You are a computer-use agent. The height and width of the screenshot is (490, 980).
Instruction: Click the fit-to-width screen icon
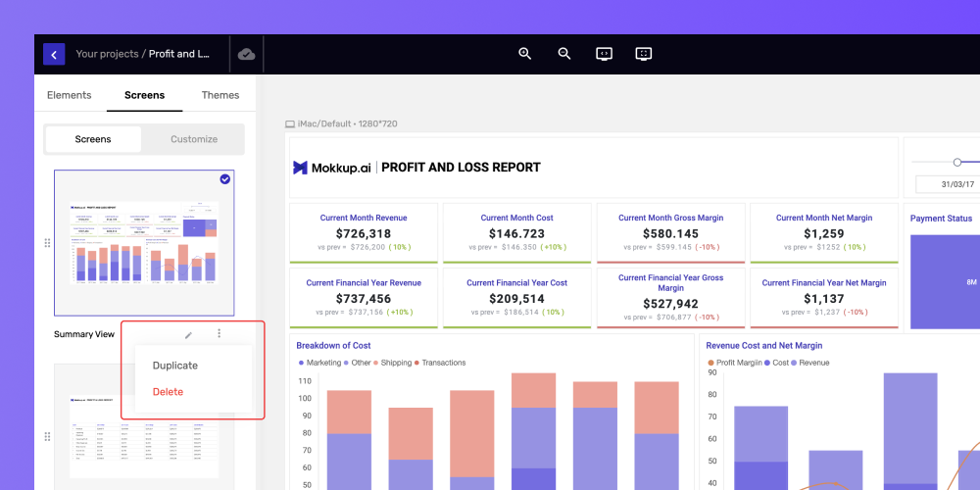pyautogui.click(x=604, y=54)
